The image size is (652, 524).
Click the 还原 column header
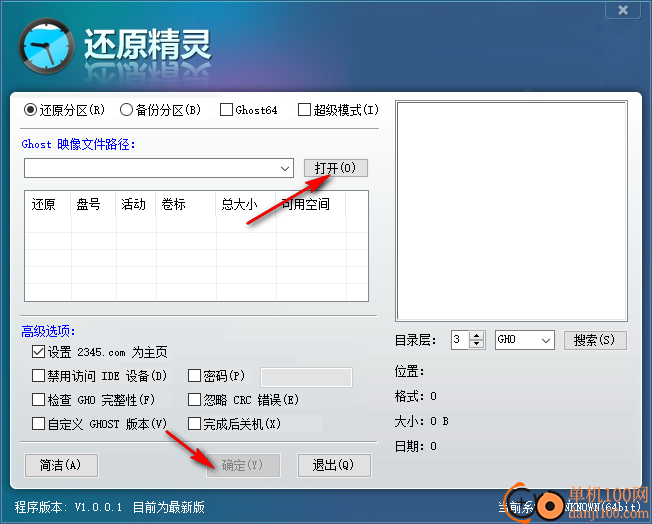[48, 204]
